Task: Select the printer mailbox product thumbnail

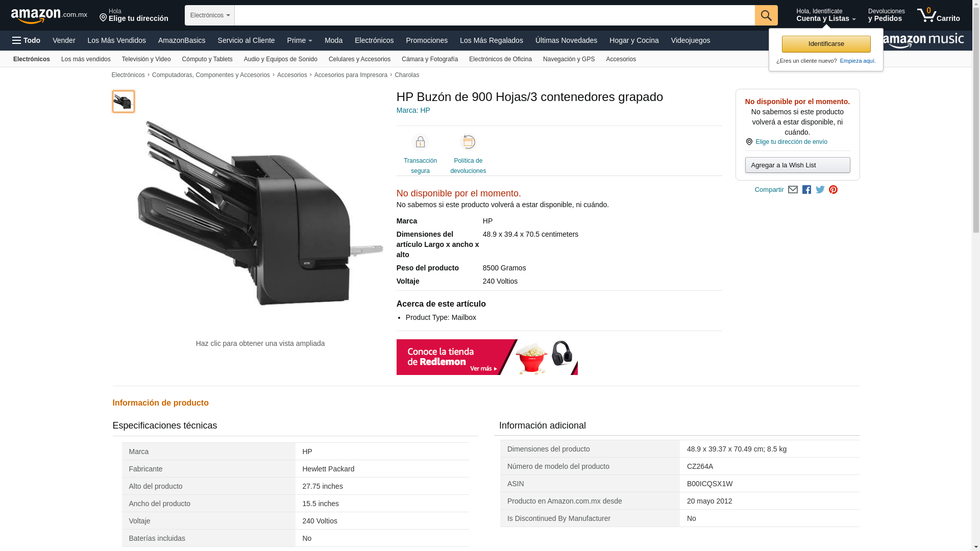Action: 124,102
